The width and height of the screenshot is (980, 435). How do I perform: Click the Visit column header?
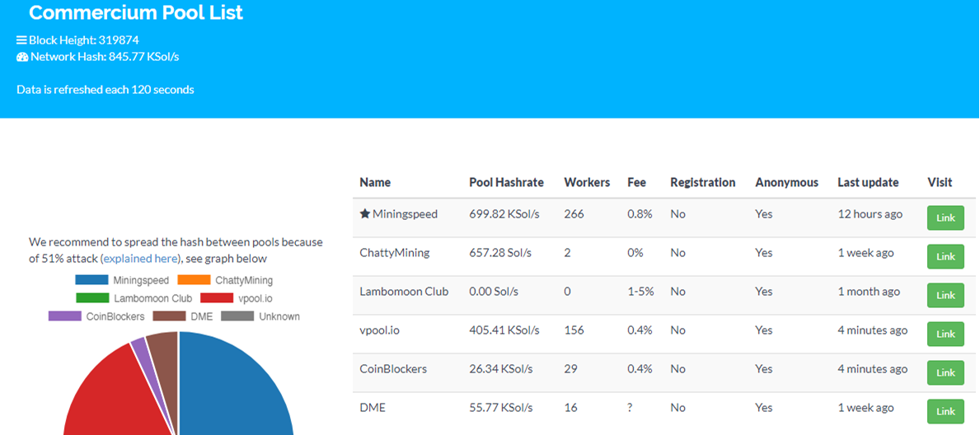(x=940, y=183)
